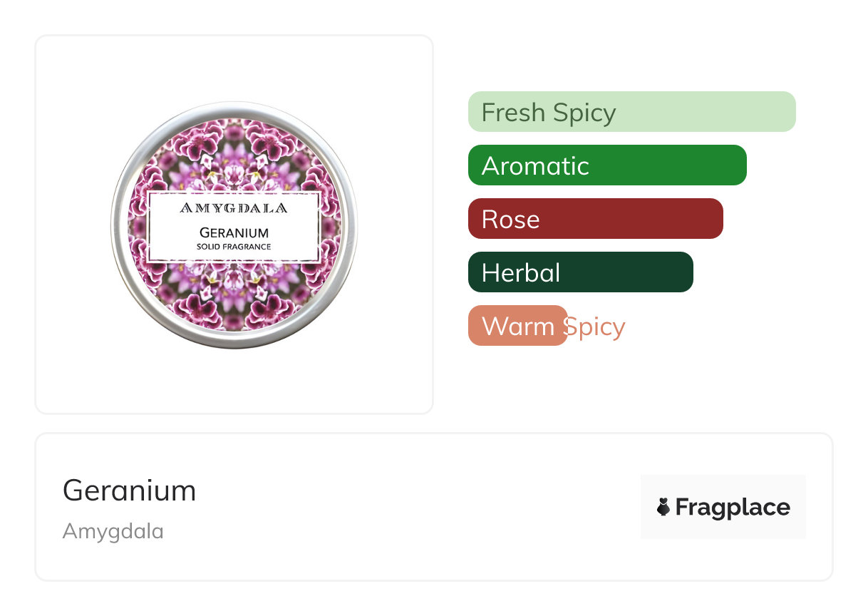The height and width of the screenshot is (616, 868).
Task: Click SOLID FRAGRANCE text on tin
Action: pos(234,247)
